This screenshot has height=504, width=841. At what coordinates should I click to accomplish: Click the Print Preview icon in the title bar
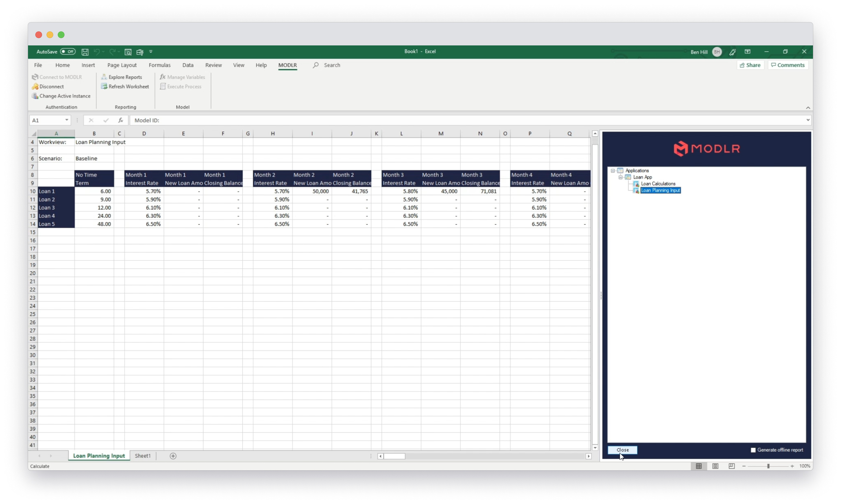[128, 52]
